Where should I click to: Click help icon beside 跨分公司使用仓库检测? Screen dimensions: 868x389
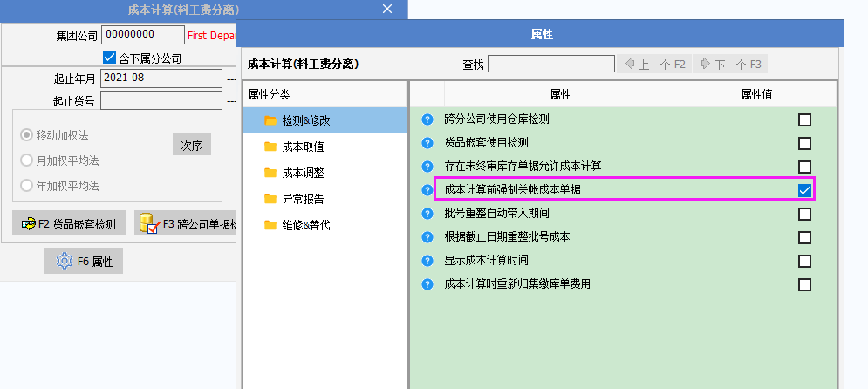427,119
